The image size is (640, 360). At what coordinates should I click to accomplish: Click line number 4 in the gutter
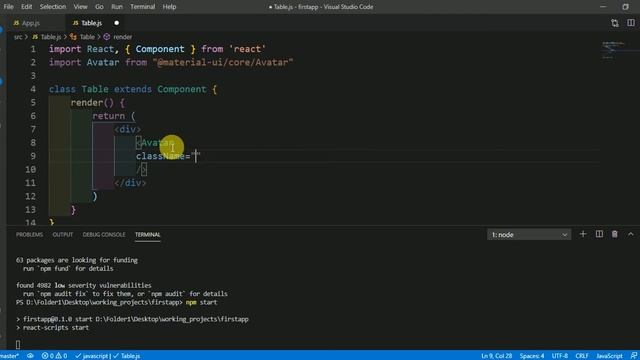pyautogui.click(x=33, y=89)
